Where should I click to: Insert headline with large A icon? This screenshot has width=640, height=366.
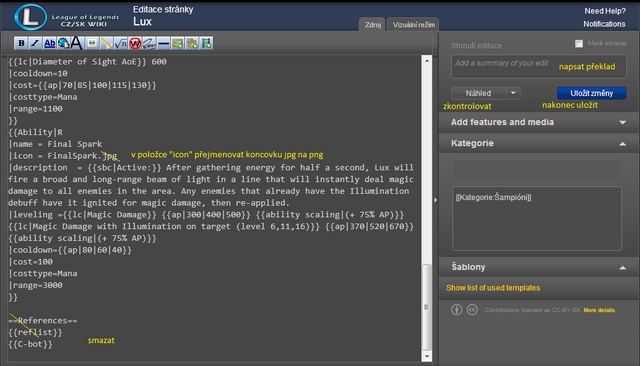77,43
